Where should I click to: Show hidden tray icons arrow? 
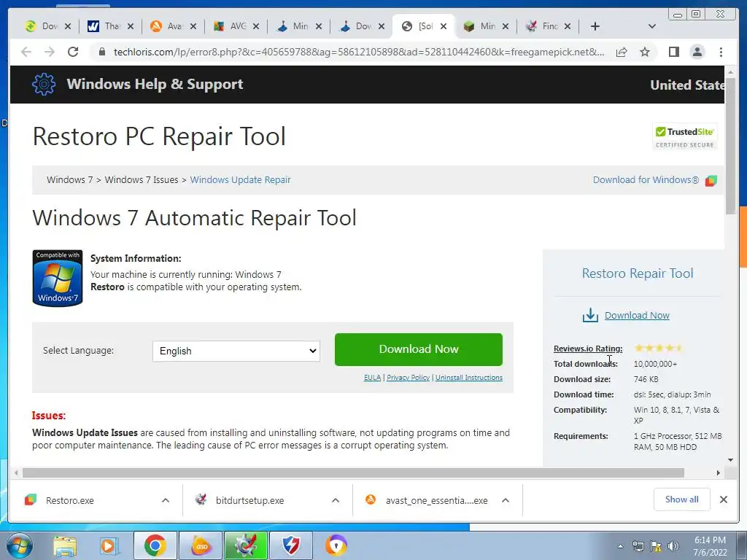(620, 546)
